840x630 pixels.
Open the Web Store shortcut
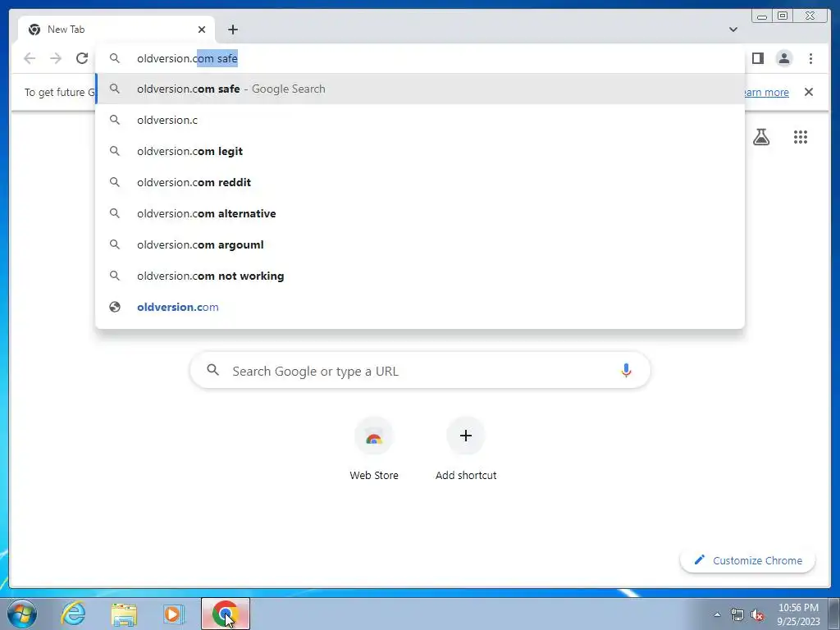click(x=374, y=450)
